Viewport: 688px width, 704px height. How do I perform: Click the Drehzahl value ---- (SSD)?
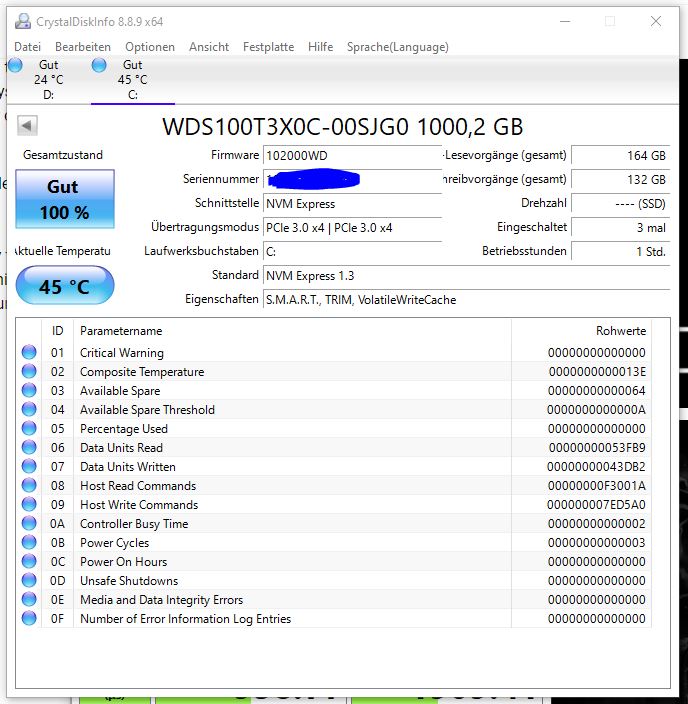coord(621,203)
